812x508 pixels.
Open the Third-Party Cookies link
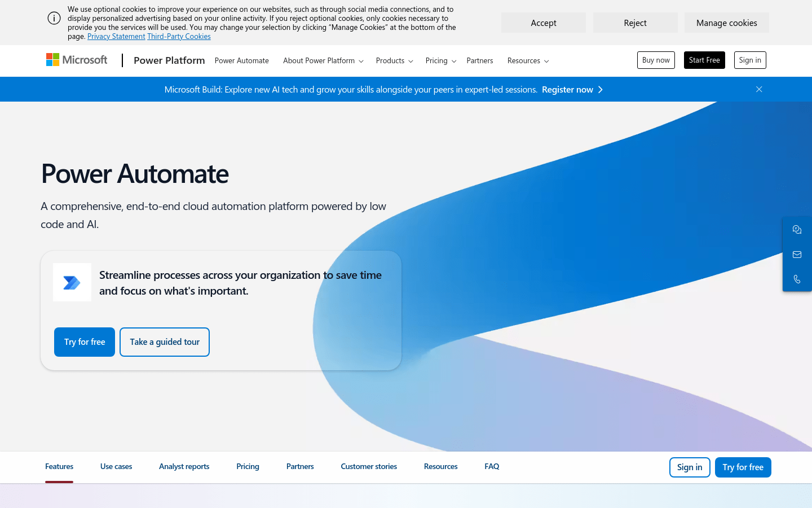click(179, 36)
